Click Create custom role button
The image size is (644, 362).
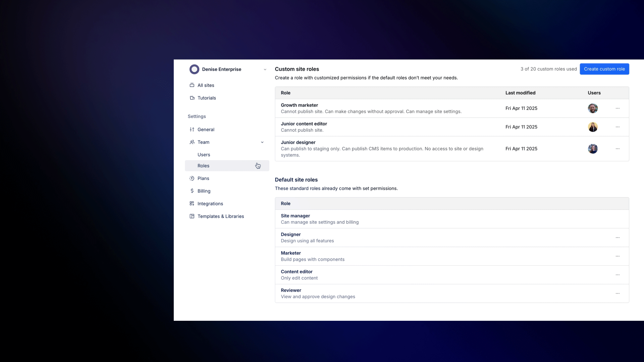pyautogui.click(x=604, y=69)
